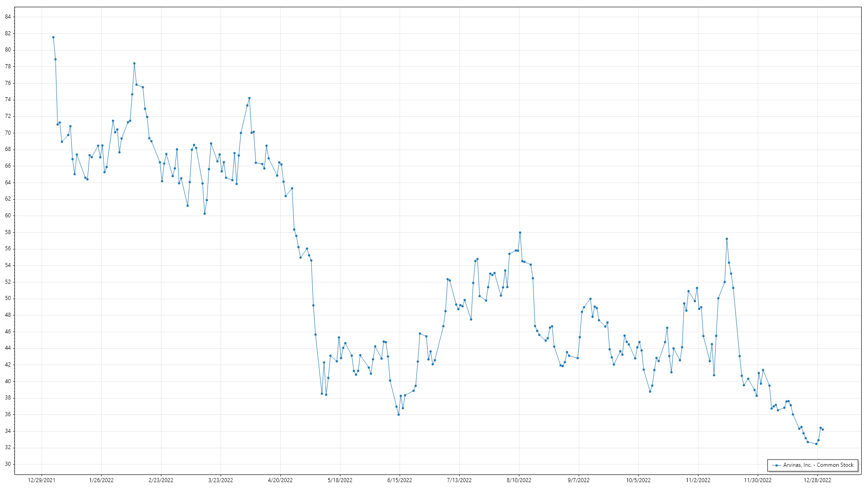This screenshot has width=868, height=488.
Task: Click the Arvinas, Inc. - Common Stock legend label
Action: pyautogui.click(x=818, y=465)
